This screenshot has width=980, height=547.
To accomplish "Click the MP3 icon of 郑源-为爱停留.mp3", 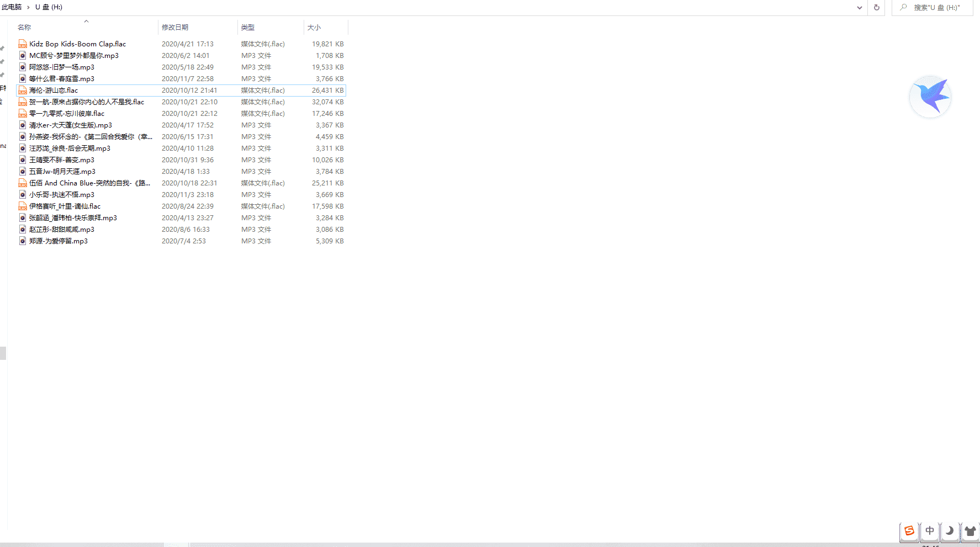I will (23, 241).
